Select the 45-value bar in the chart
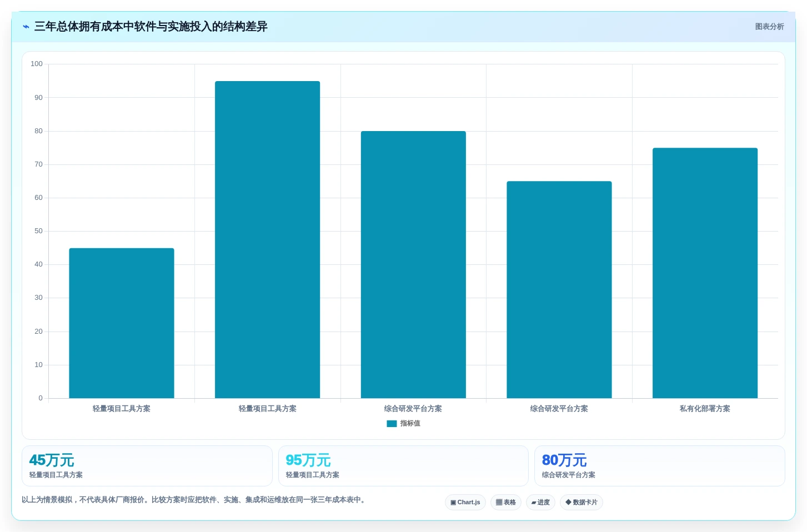 click(122, 323)
